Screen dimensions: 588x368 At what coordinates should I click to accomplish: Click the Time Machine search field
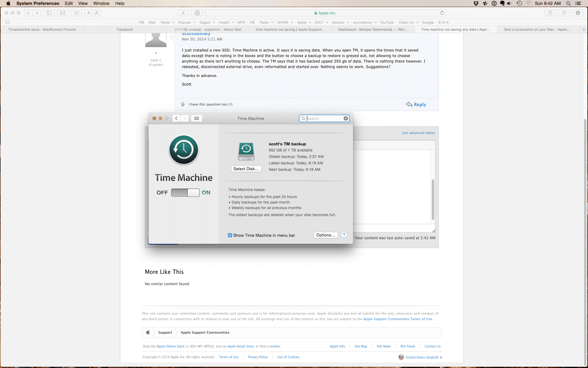point(324,118)
